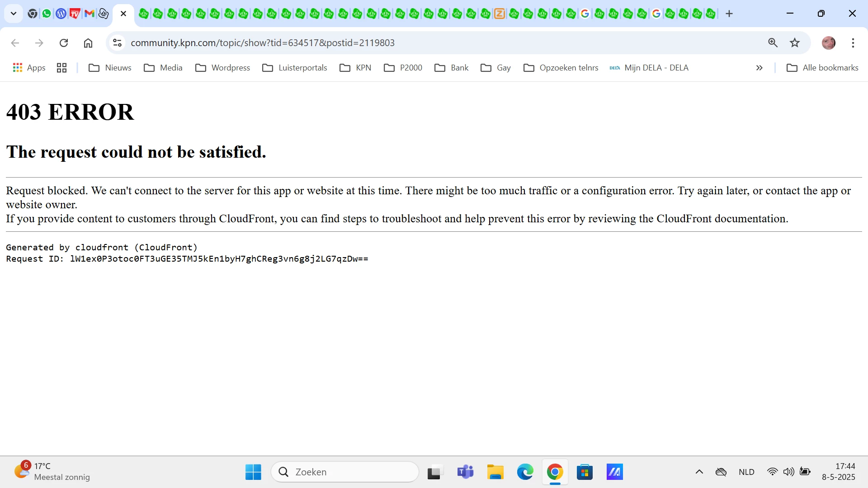Bookmark this page with the star icon
Image resolution: width=868 pixels, height=488 pixels.
click(x=795, y=43)
